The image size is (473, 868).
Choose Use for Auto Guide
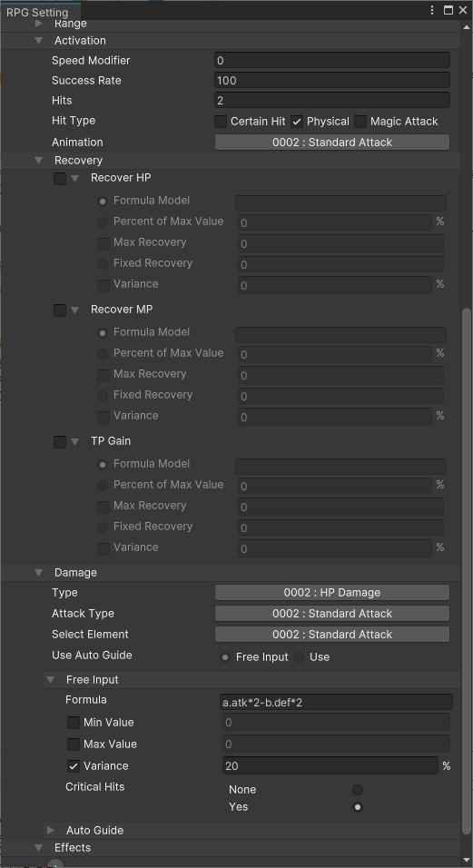pos(300,657)
